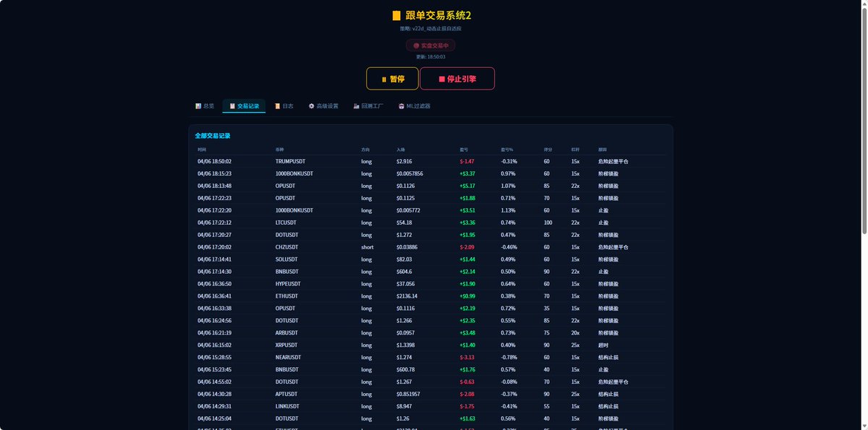
Task: Select the APTUSDT symbol cell
Action: click(x=288, y=395)
